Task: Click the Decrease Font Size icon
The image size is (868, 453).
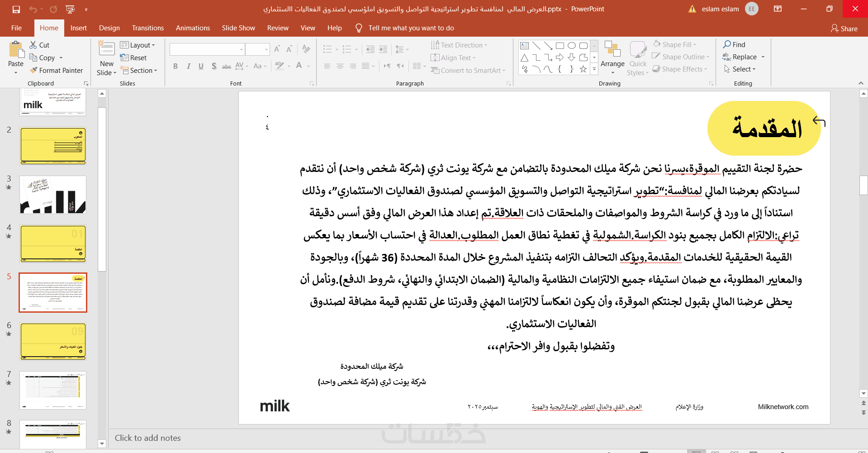Action: 289,49
